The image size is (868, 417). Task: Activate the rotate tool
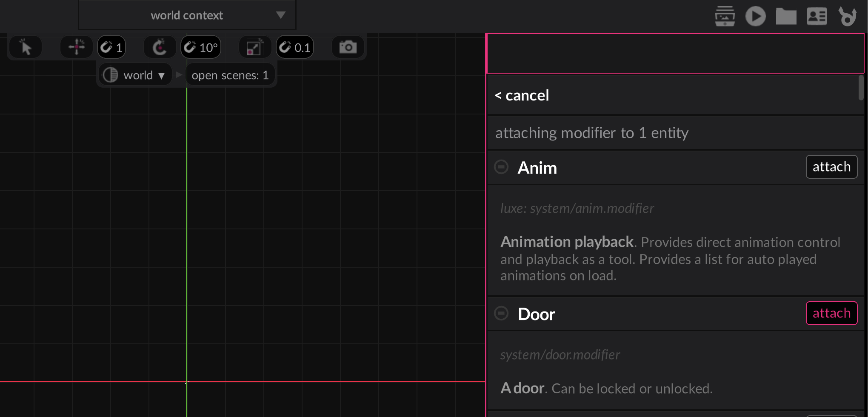(x=160, y=47)
